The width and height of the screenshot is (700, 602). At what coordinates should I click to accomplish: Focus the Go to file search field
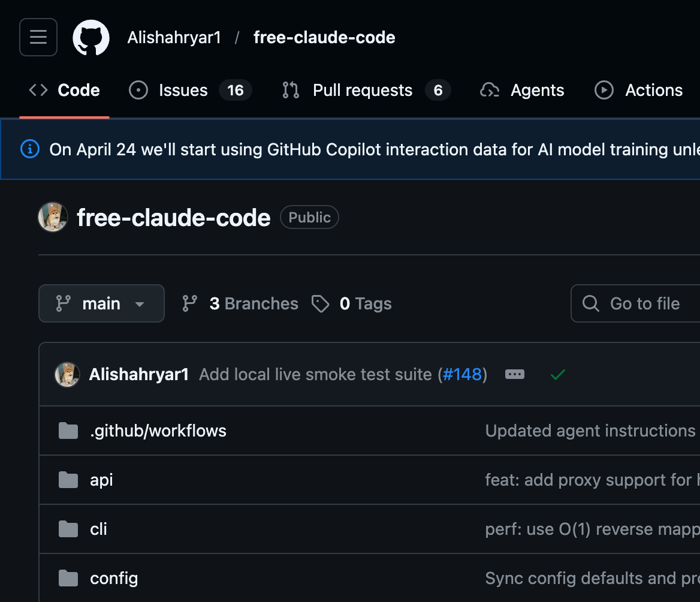635,303
